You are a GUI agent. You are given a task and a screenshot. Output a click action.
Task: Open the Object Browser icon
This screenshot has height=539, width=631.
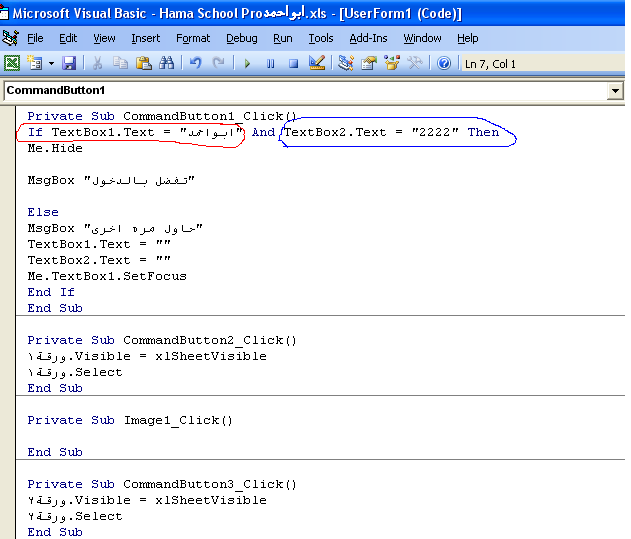point(392,63)
